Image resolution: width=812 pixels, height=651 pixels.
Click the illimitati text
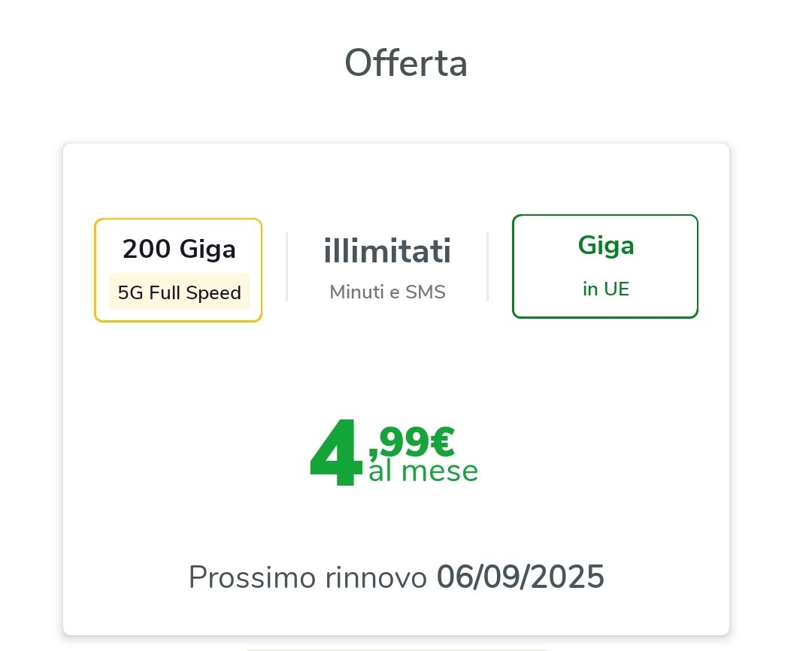pyautogui.click(x=387, y=251)
